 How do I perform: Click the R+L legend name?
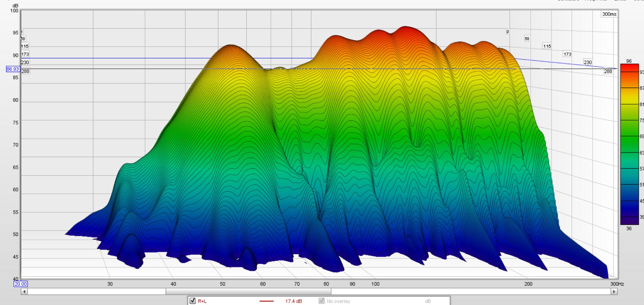tap(202, 301)
